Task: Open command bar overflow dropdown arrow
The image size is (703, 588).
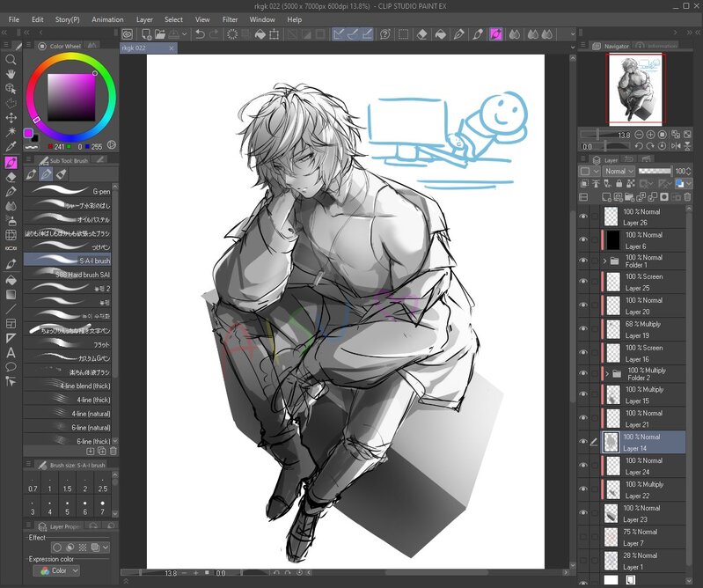Action: 572,34
